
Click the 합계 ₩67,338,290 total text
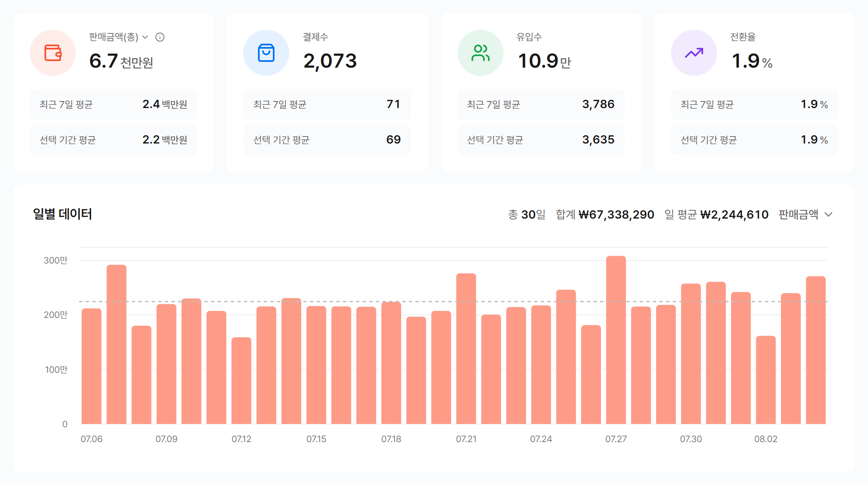coord(605,214)
